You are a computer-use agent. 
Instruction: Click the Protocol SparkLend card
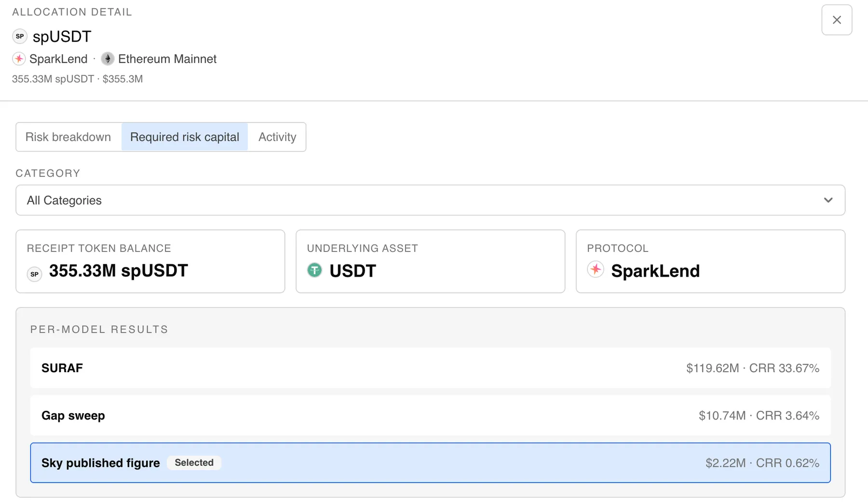point(710,261)
